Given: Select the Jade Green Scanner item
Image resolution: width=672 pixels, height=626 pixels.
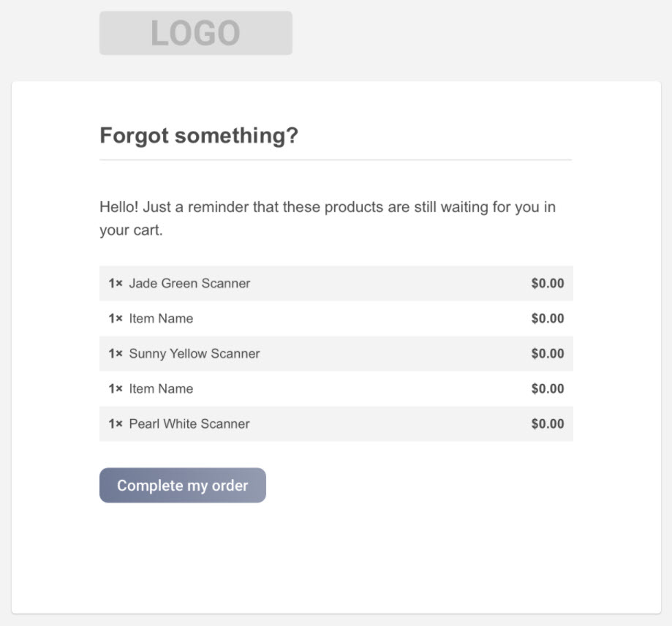Looking at the screenshot, I should pyautogui.click(x=336, y=283).
